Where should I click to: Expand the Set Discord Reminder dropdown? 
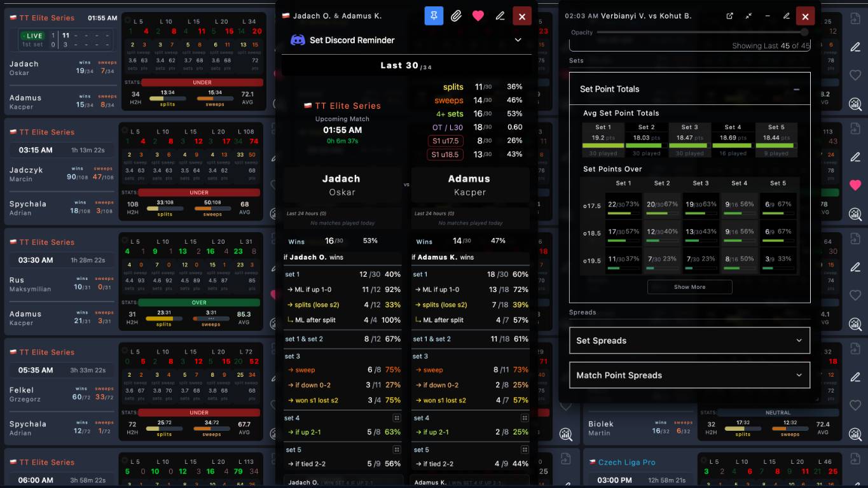[x=518, y=40]
